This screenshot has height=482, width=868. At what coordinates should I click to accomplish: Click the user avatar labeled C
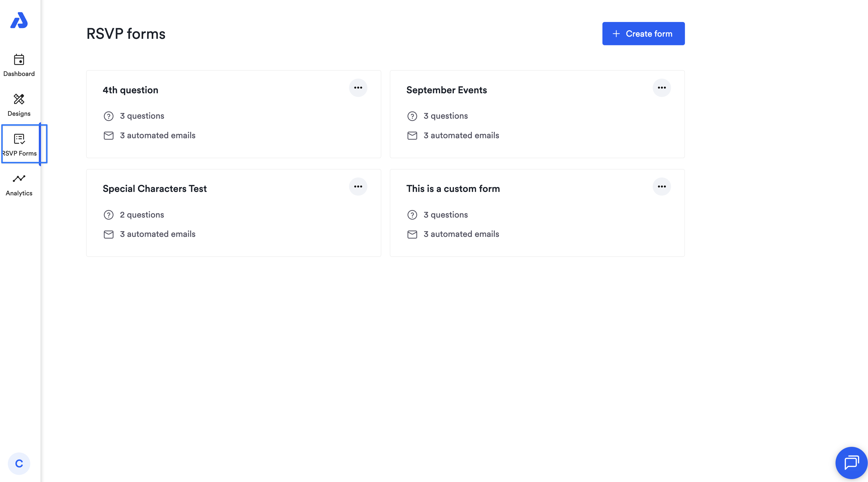[x=19, y=463]
